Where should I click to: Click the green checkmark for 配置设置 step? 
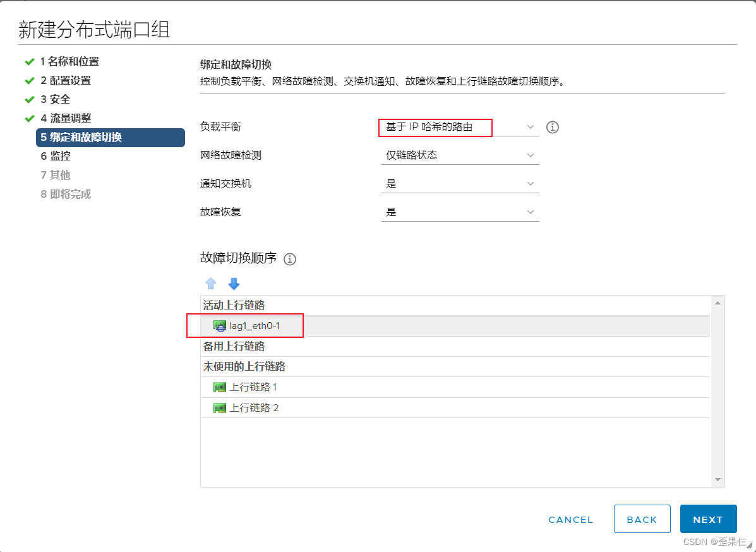(x=30, y=80)
